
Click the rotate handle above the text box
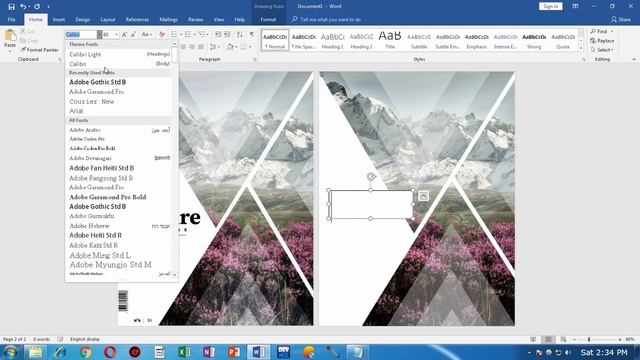coord(371,177)
